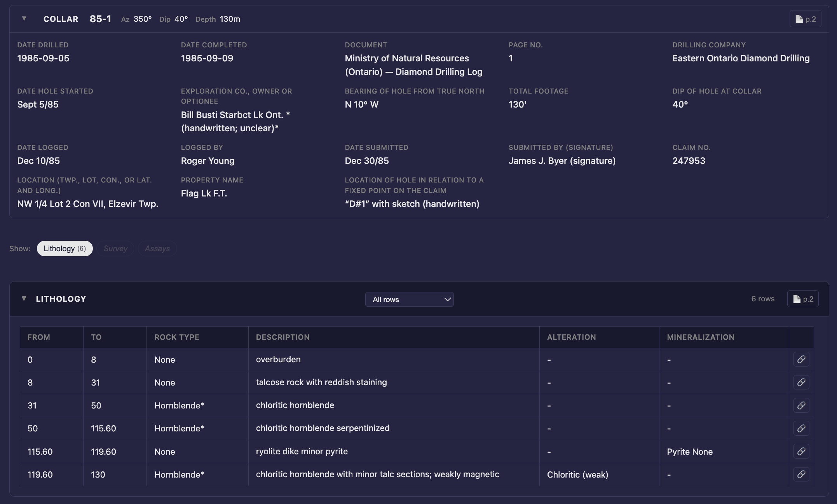The height and width of the screenshot is (504, 837).
Task: Click link icon for serpentinized hornblende row
Action: point(801,428)
